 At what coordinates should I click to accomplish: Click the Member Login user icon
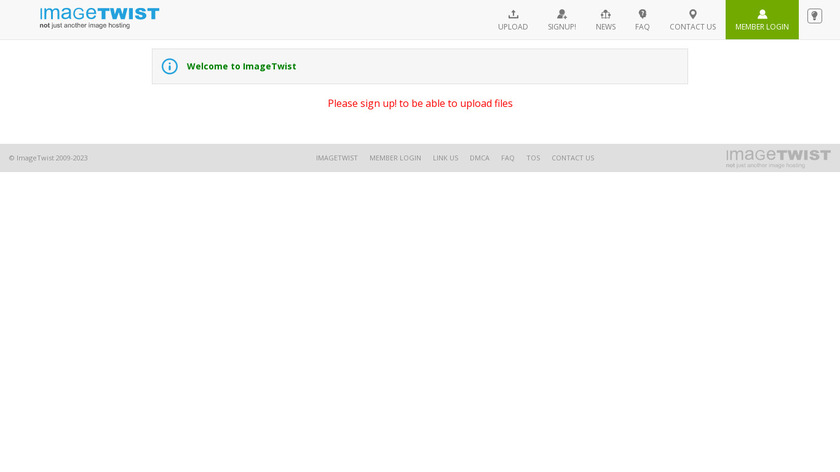tap(762, 14)
